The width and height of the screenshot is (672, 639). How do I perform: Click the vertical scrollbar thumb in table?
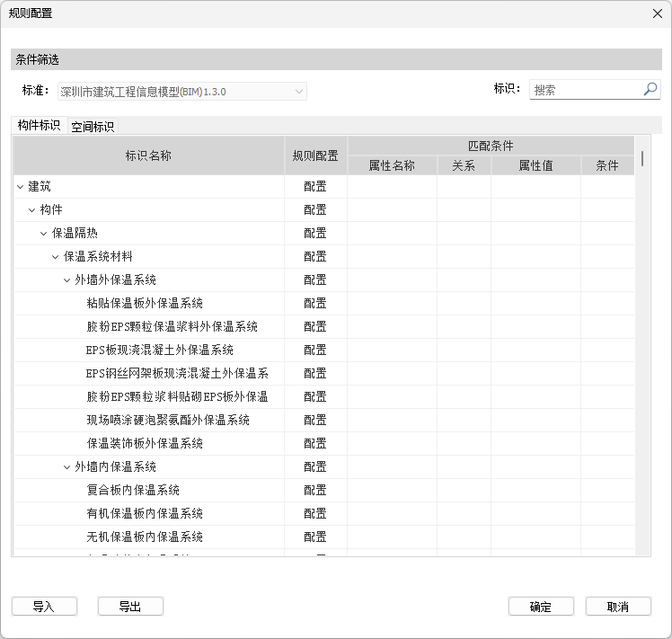[x=642, y=159]
